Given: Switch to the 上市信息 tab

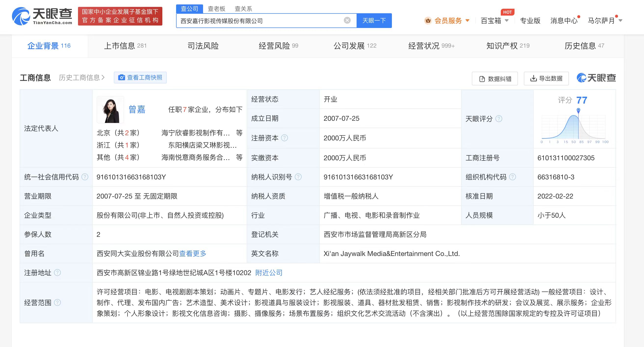Looking at the screenshot, I should click(125, 46).
